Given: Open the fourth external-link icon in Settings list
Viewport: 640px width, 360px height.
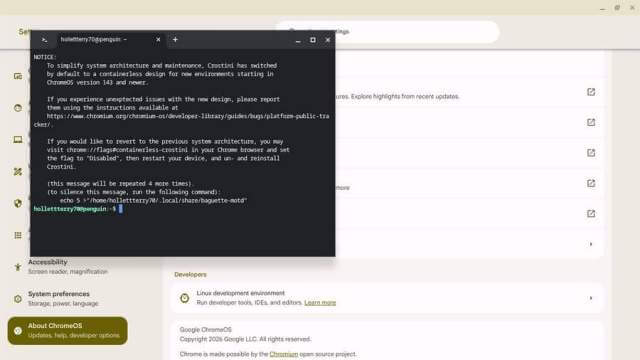Looking at the screenshot, I should coord(591,183).
